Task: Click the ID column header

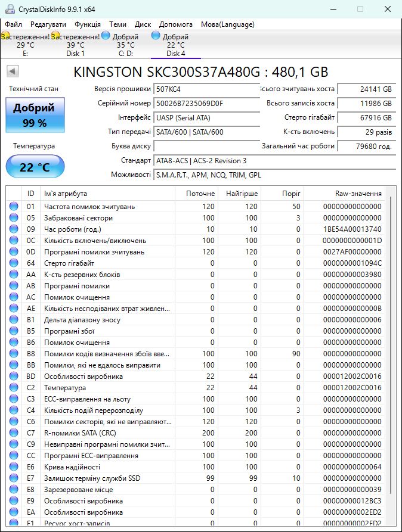Action: coord(30,194)
